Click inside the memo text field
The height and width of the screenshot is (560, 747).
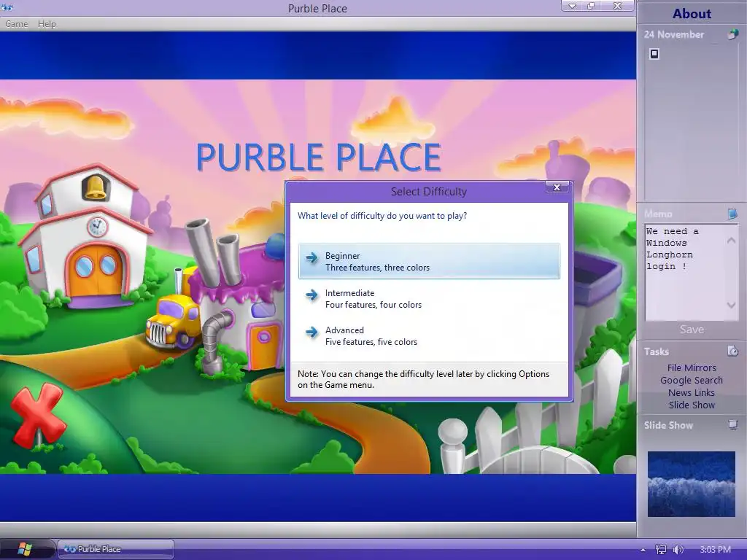686,273
